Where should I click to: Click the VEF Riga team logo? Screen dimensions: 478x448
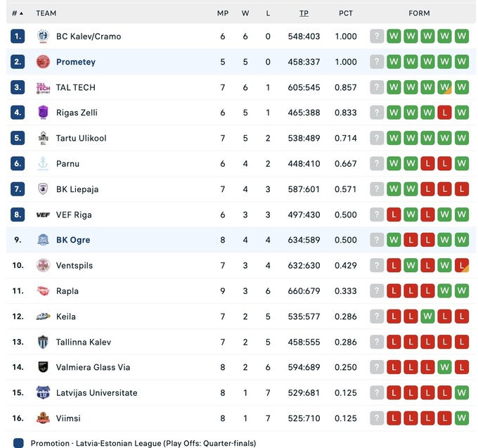pyautogui.click(x=43, y=215)
